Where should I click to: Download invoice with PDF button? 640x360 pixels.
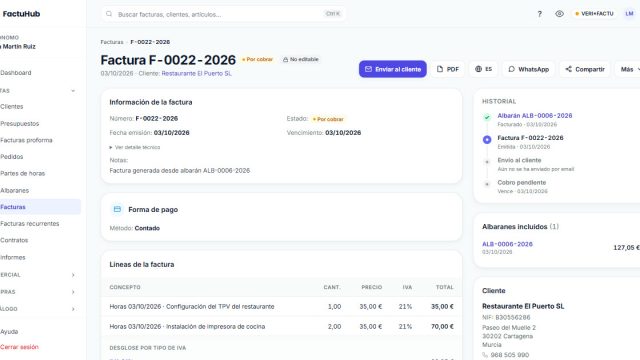(448, 69)
